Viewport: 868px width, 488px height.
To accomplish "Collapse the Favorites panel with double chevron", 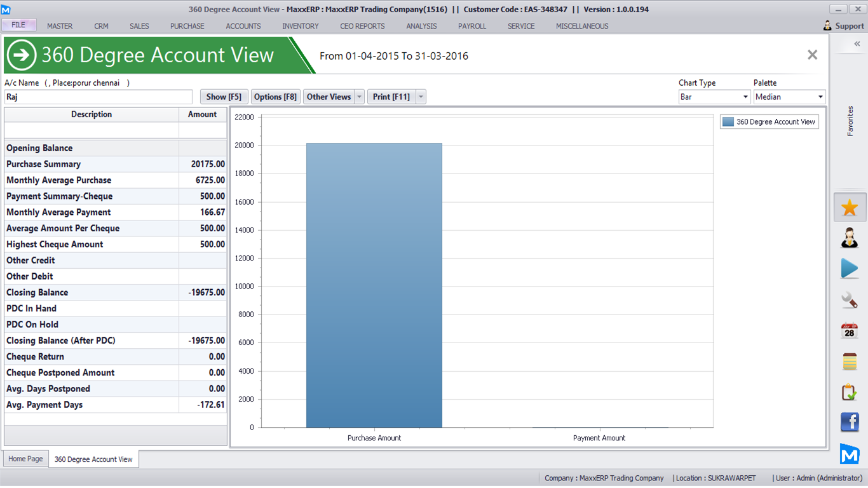I will (857, 44).
